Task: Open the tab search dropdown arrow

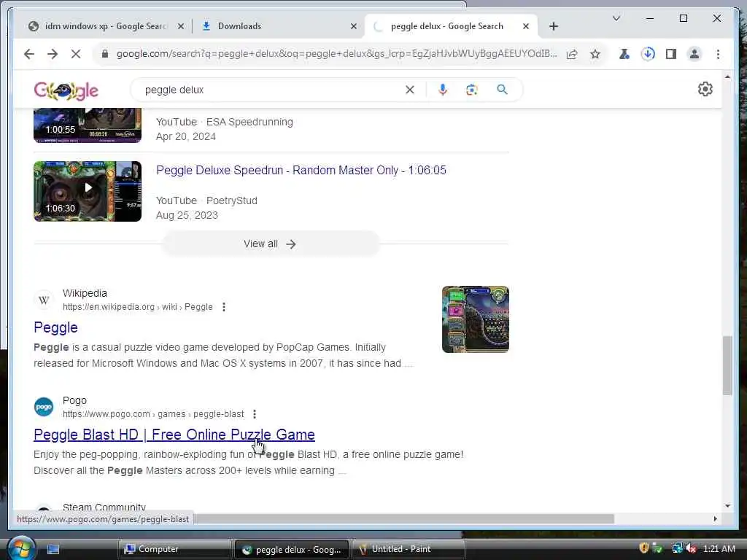Action: (616, 18)
